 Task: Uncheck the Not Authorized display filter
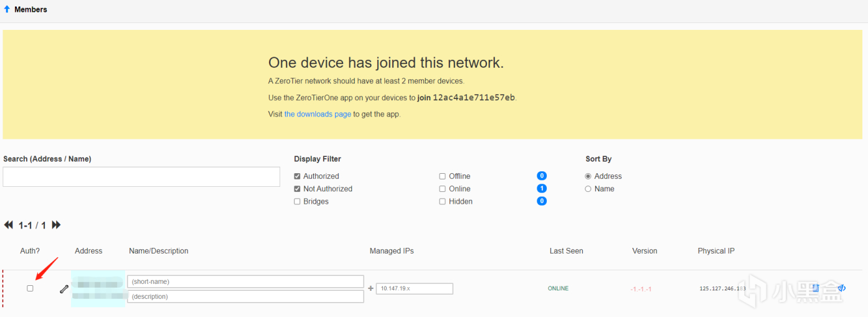click(297, 189)
